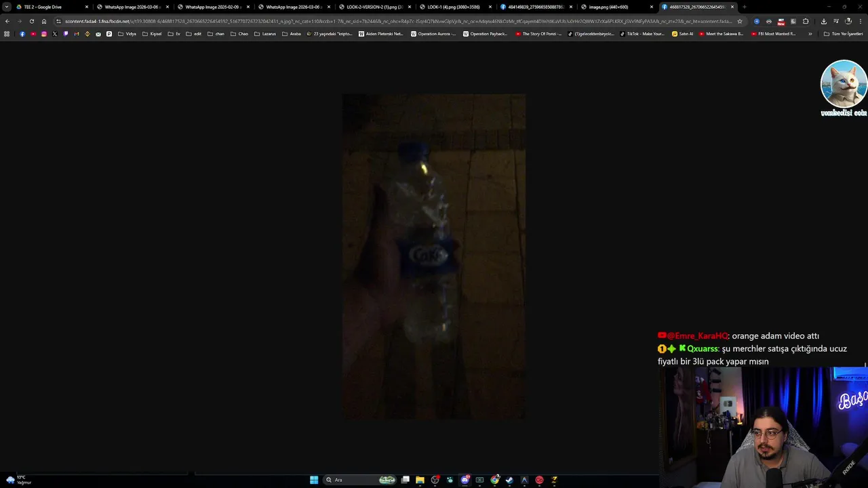
Task: Open the Satın Al bookmark
Action: [682, 34]
